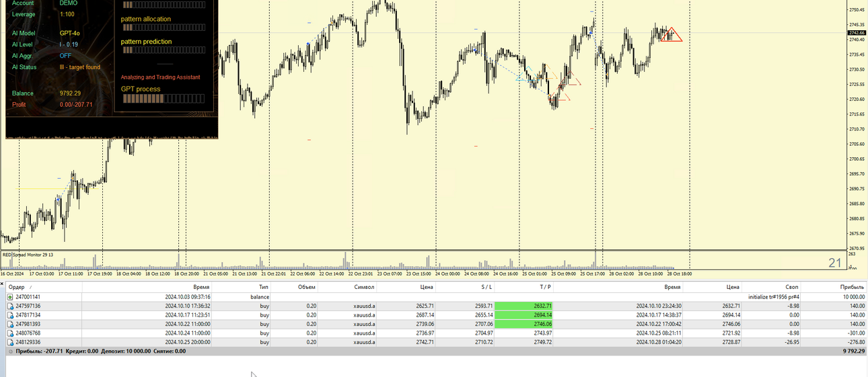The width and height of the screenshot is (868, 377).
Task: Click the T/P value 2749.72
Action: (x=542, y=342)
